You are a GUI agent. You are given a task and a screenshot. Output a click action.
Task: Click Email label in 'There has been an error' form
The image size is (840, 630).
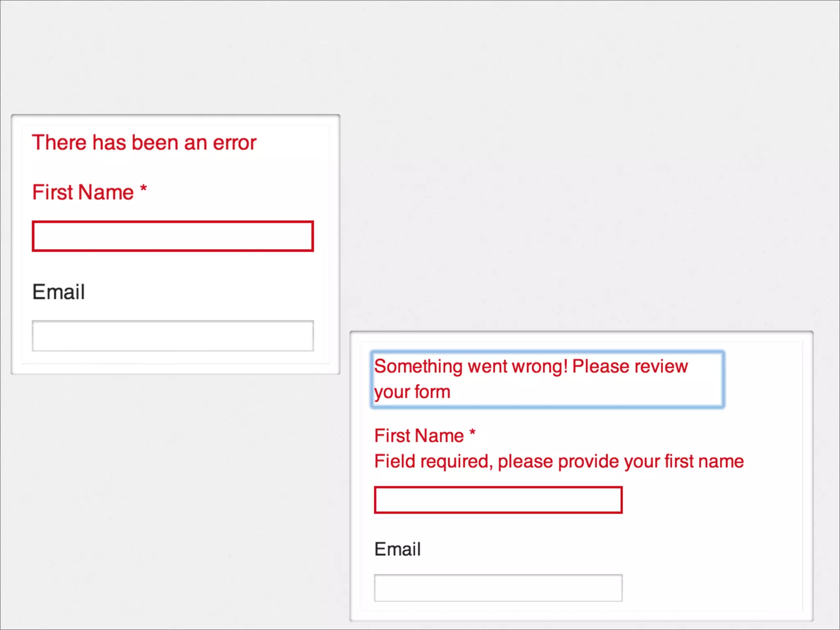pyautogui.click(x=59, y=292)
